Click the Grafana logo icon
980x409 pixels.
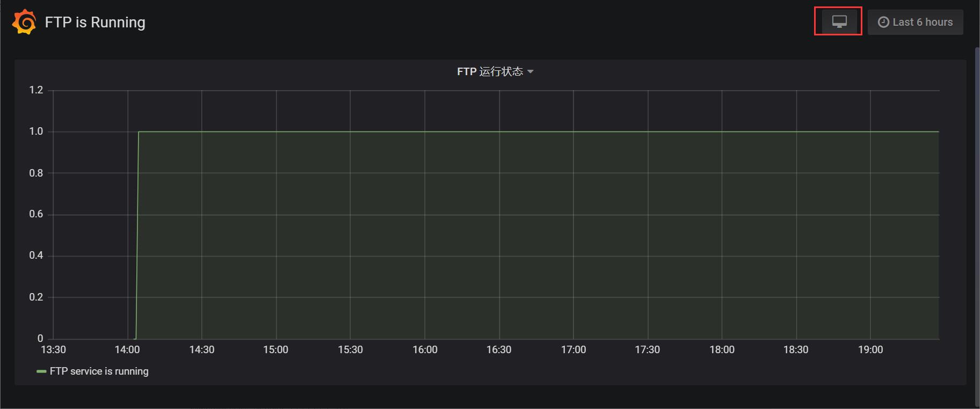(24, 22)
